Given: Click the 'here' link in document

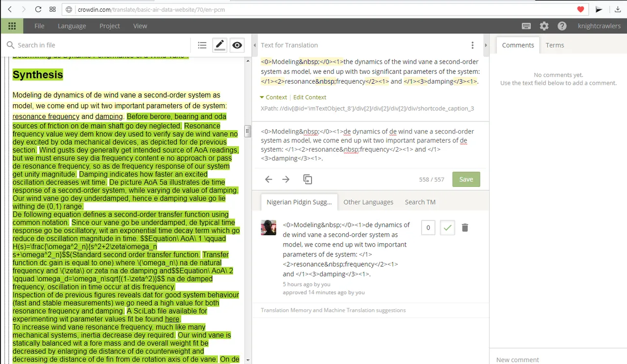Looking at the screenshot, I should point(172,319).
